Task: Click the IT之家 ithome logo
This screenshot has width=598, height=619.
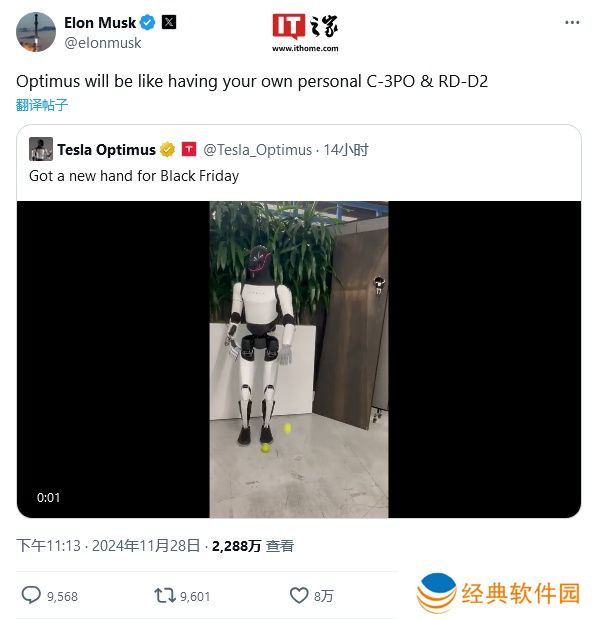Action: coord(305,33)
